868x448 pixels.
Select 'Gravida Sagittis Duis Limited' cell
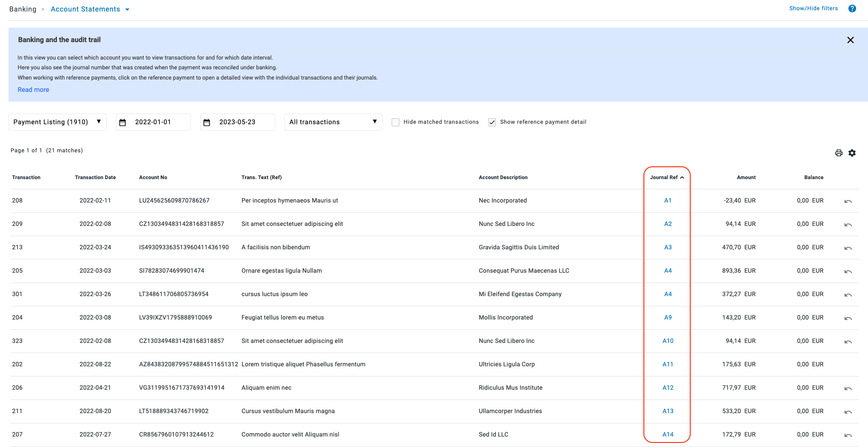coord(519,247)
